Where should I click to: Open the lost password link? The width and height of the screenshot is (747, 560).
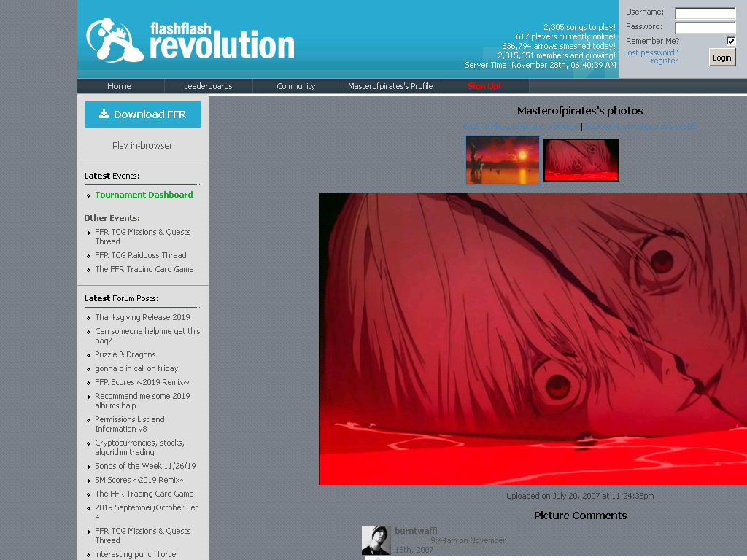point(651,52)
